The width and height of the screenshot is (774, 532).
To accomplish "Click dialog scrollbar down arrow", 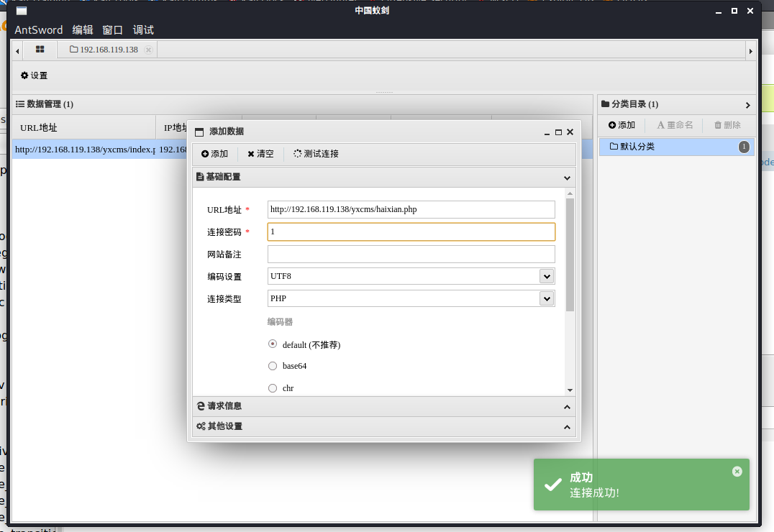I will [x=570, y=390].
